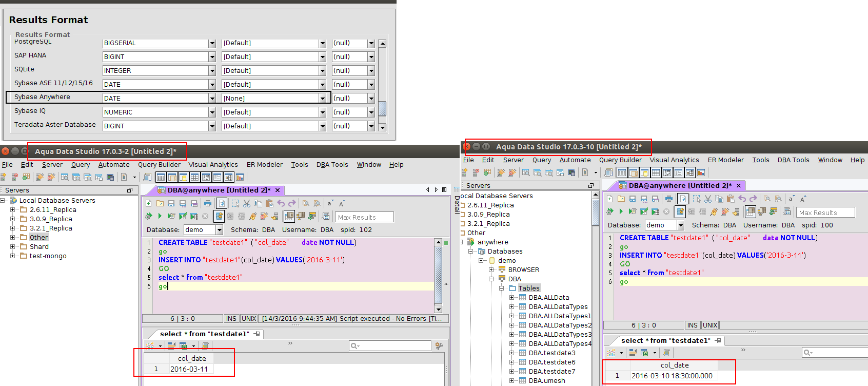Click the Redo arrow in the left window editor toolbar
The height and width of the screenshot is (386, 868).
click(x=292, y=203)
